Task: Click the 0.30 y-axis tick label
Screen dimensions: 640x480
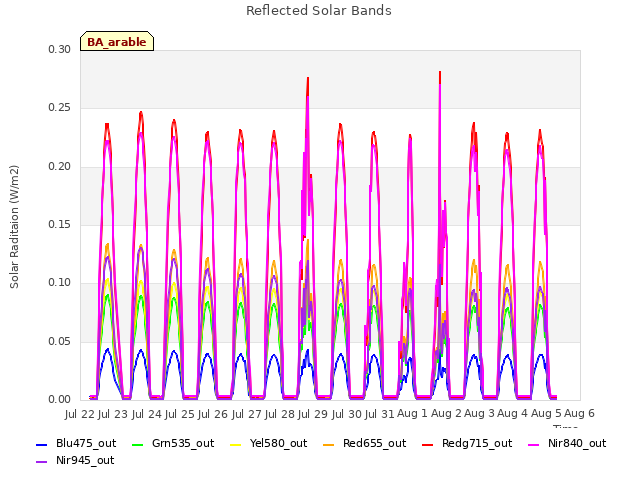Action: pyautogui.click(x=59, y=49)
